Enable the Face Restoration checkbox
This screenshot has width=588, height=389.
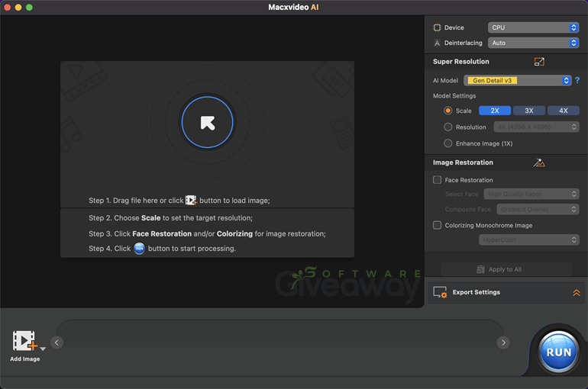[438, 180]
